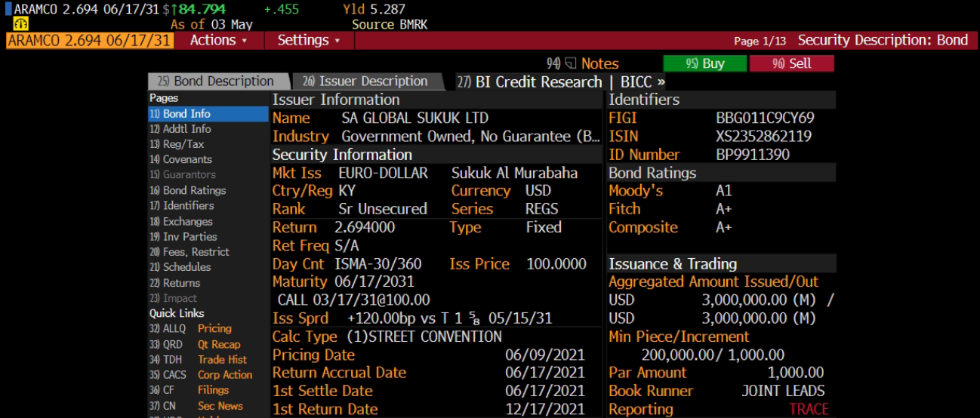Open BI Credit Research tab
The height and width of the screenshot is (418, 980).
pos(529,81)
